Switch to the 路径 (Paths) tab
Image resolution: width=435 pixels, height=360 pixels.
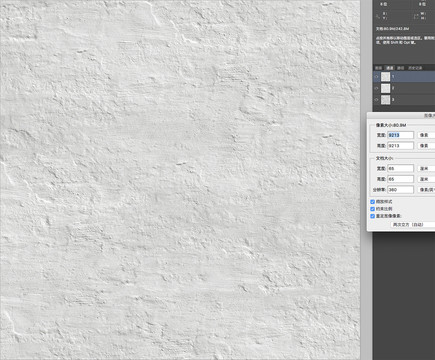tap(401, 68)
